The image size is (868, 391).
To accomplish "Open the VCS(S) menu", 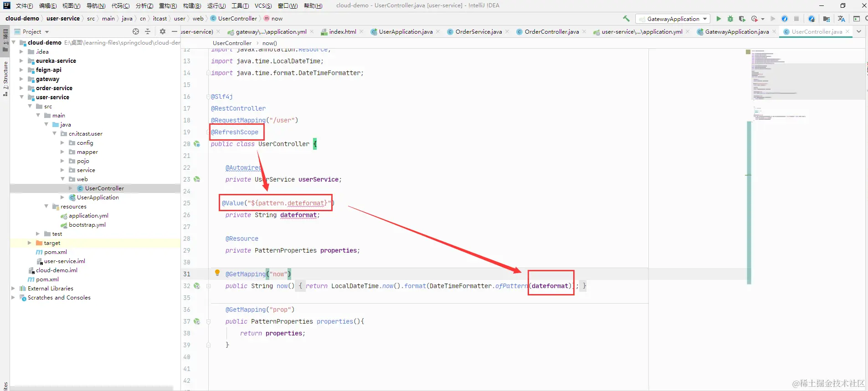I will click(x=263, y=6).
